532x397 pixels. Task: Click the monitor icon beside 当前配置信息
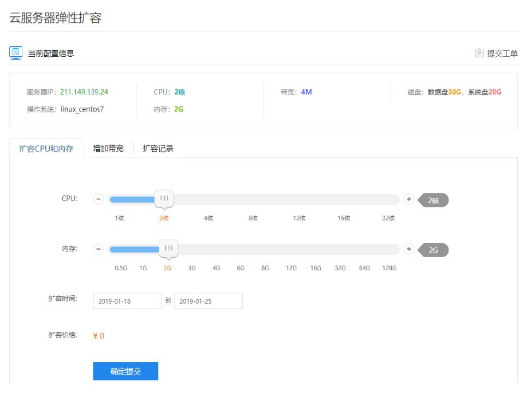[x=15, y=53]
